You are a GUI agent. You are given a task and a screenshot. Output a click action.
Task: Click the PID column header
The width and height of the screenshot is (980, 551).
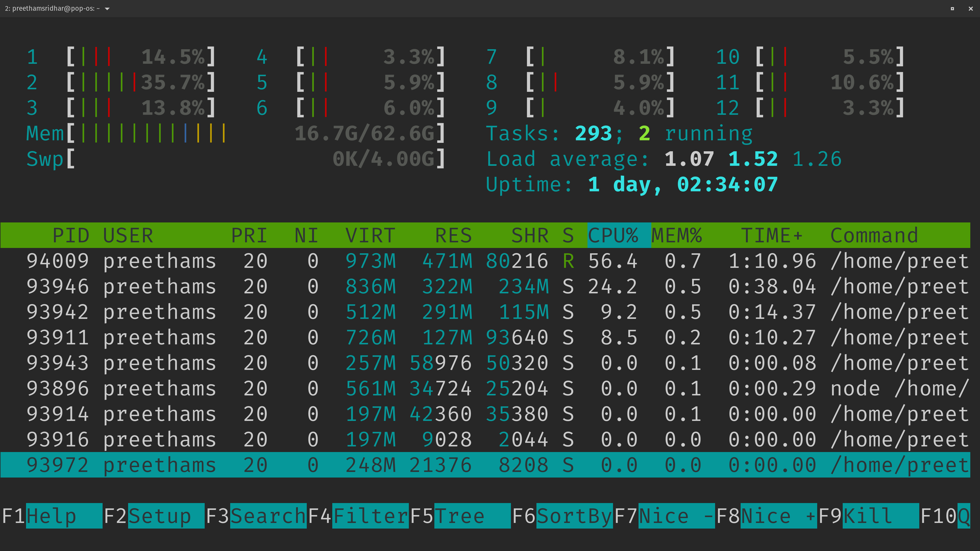[71, 235]
